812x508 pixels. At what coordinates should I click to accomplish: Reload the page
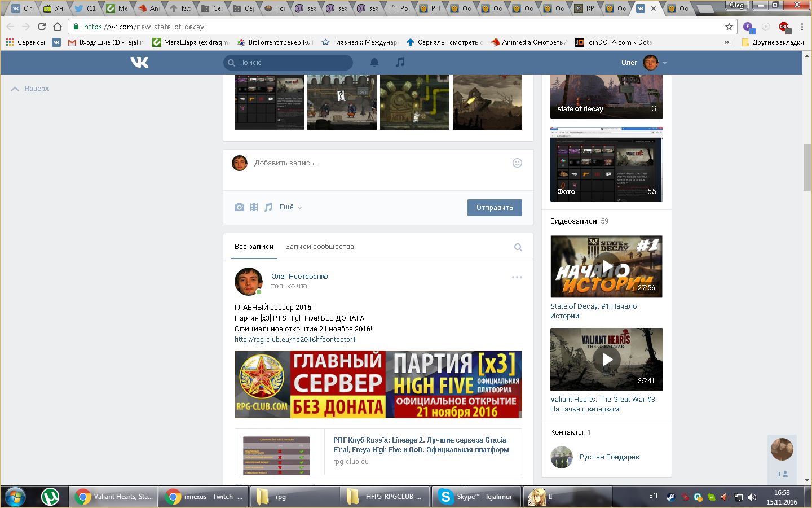click(42, 27)
